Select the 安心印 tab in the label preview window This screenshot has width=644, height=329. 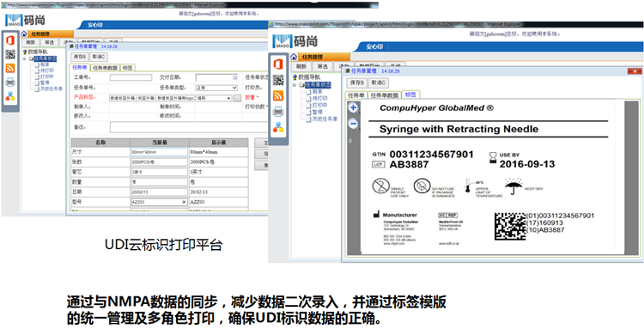[x=374, y=47]
